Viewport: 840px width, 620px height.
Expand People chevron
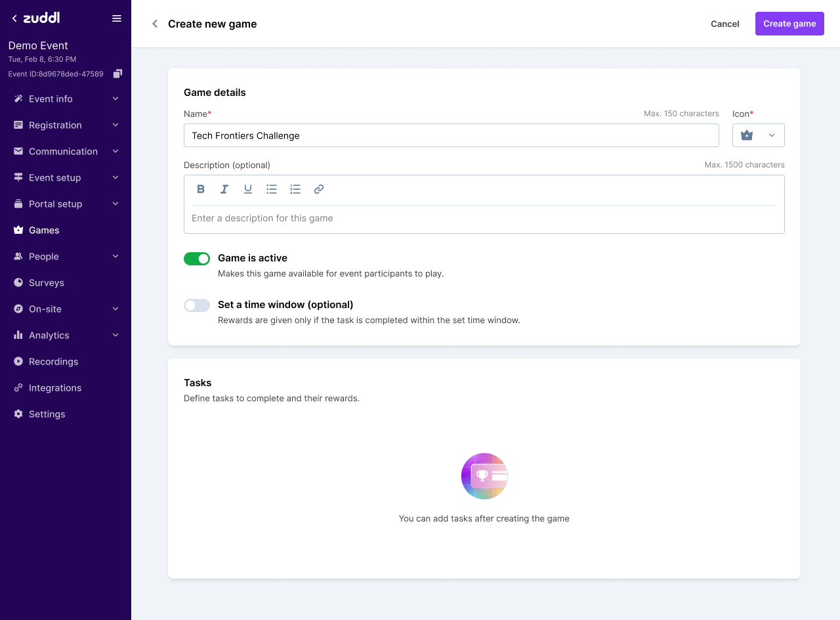pyautogui.click(x=115, y=256)
